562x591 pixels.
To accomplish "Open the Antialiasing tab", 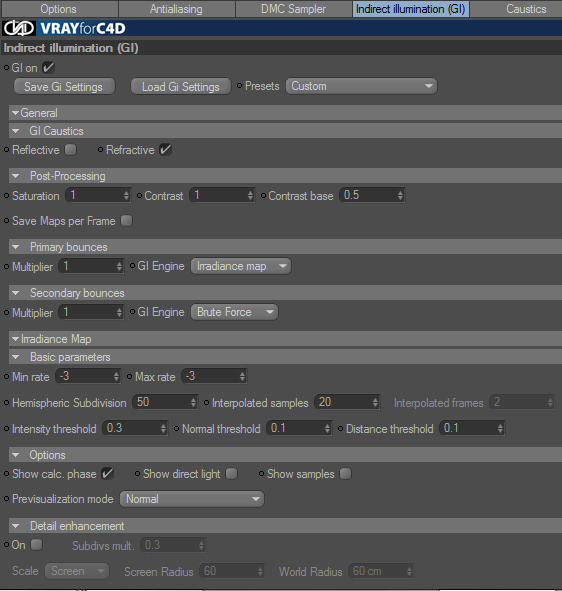I will (176, 9).
